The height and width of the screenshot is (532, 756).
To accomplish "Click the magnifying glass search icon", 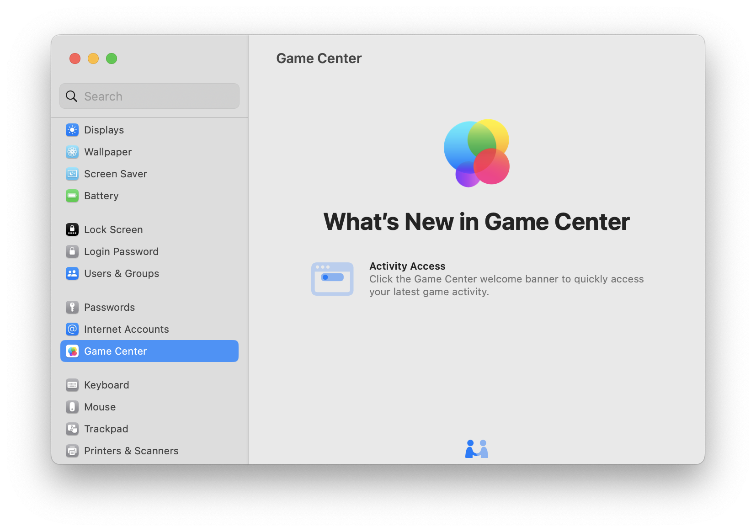I will (72, 96).
